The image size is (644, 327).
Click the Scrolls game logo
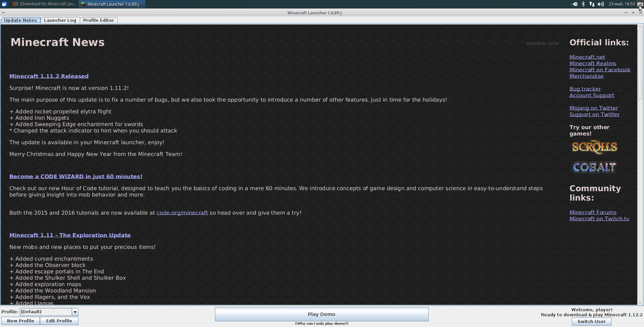pyautogui.click(x=594, y=147)
